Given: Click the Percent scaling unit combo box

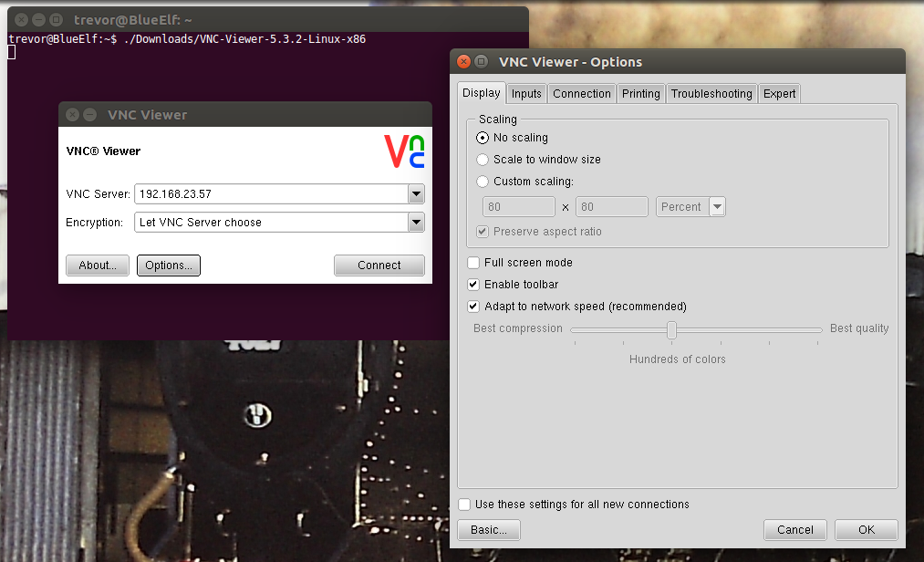Looking at the screenshot, I should pos(690,206).
